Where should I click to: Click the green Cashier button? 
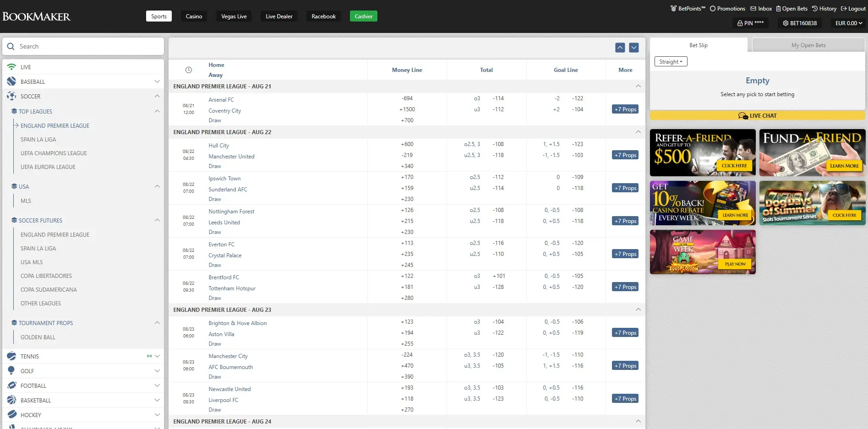pos(364,16)
